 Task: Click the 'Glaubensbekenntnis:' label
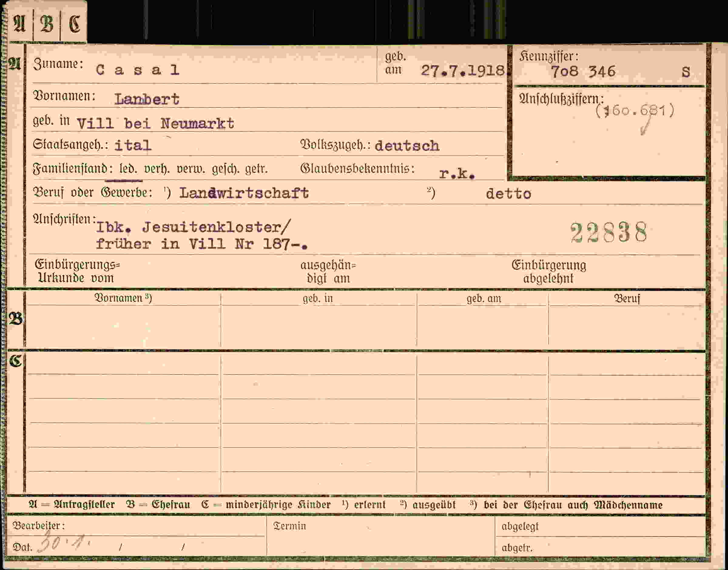tap(358, 169)
